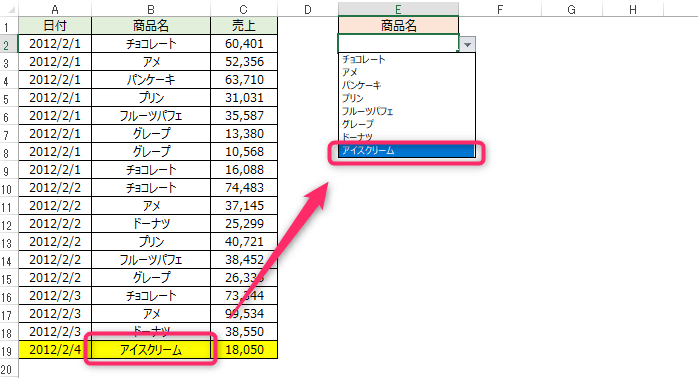Click the 18,050 sales cell
698x378 pixels.
[243, 350]
